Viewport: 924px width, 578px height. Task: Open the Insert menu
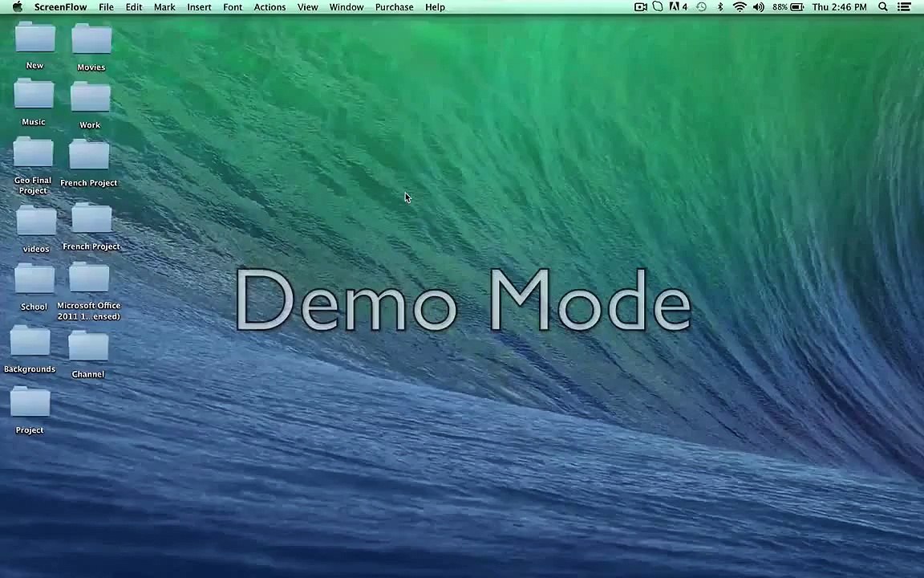(199, 7)
